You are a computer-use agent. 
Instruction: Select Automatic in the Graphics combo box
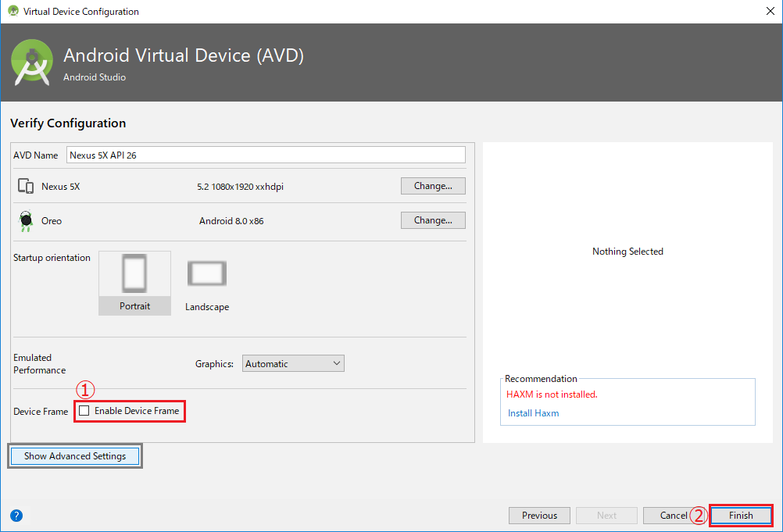[293, 362]
